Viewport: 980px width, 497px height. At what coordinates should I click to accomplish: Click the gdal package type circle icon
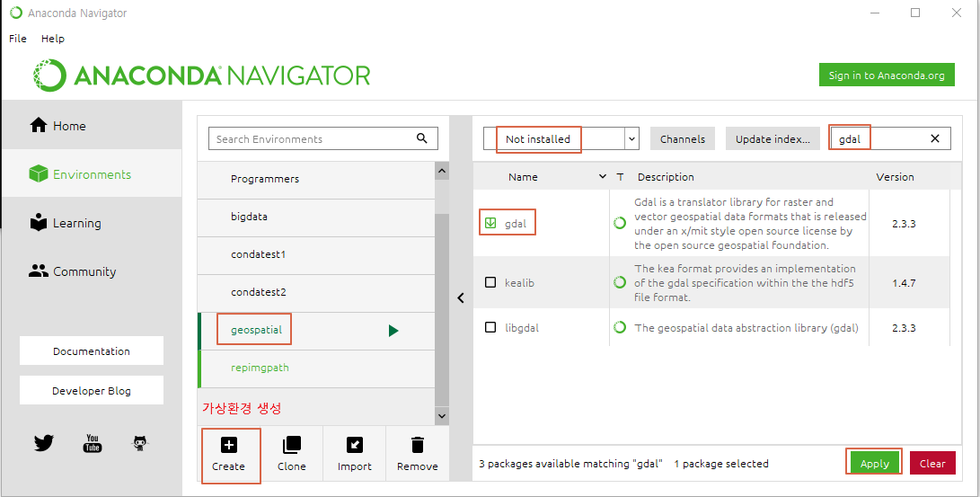pos(620,223)
